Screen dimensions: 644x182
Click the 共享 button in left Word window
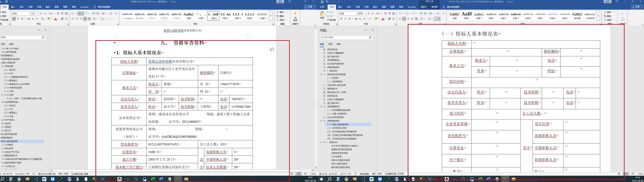(x=310, y=7)
